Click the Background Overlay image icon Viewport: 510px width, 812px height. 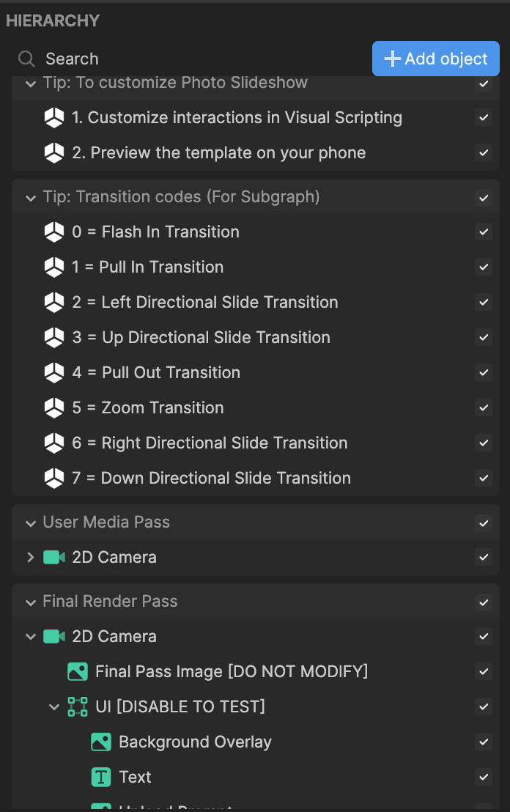[101, 742]
